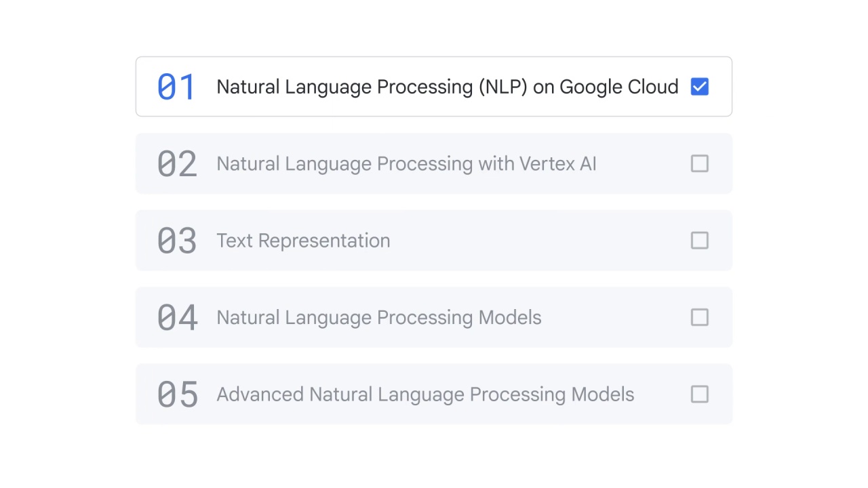The width and height of the screenshot is (868, 488).
Task: Click the 03 module number
Action: [177, 241]
